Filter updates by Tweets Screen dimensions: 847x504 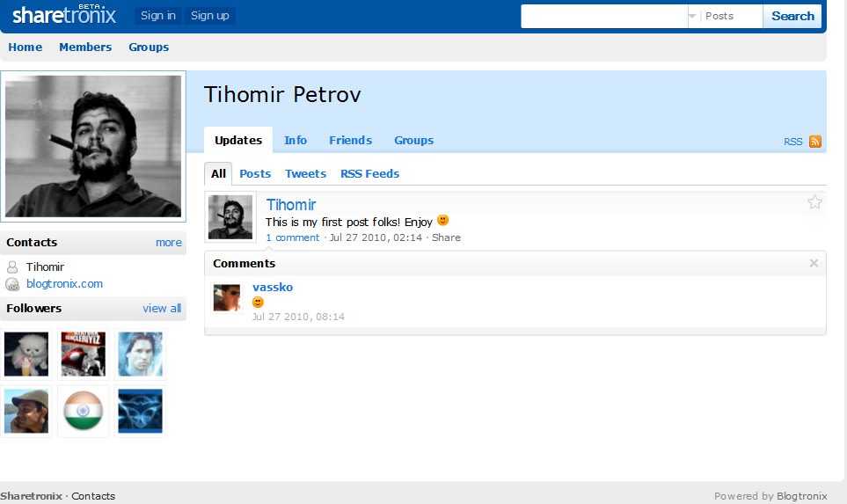(x=306, y=173)
